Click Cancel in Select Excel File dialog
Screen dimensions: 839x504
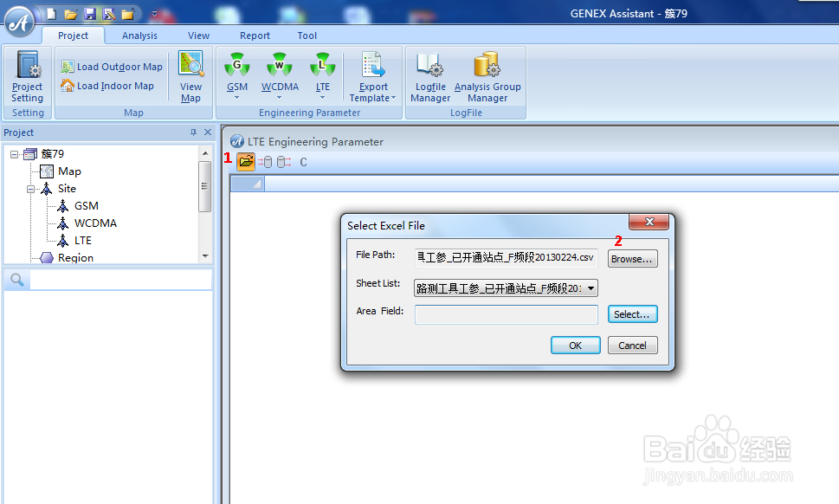click(632, 346)
